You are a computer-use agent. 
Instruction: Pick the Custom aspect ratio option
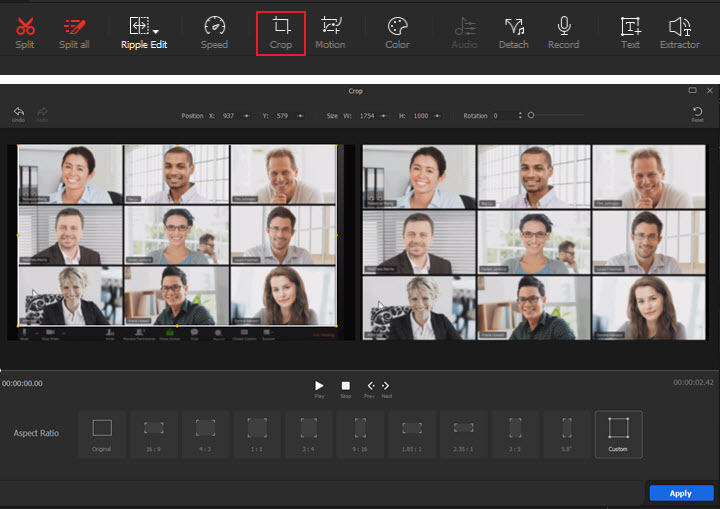[618, 433]
